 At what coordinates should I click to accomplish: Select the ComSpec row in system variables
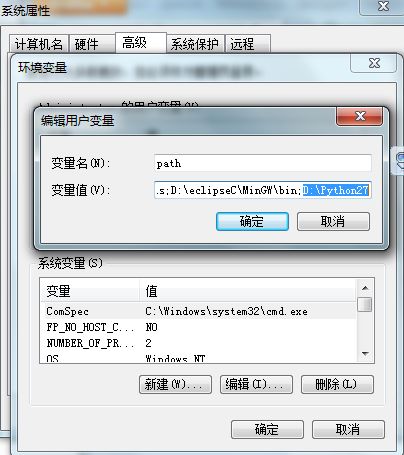(199, 311)
